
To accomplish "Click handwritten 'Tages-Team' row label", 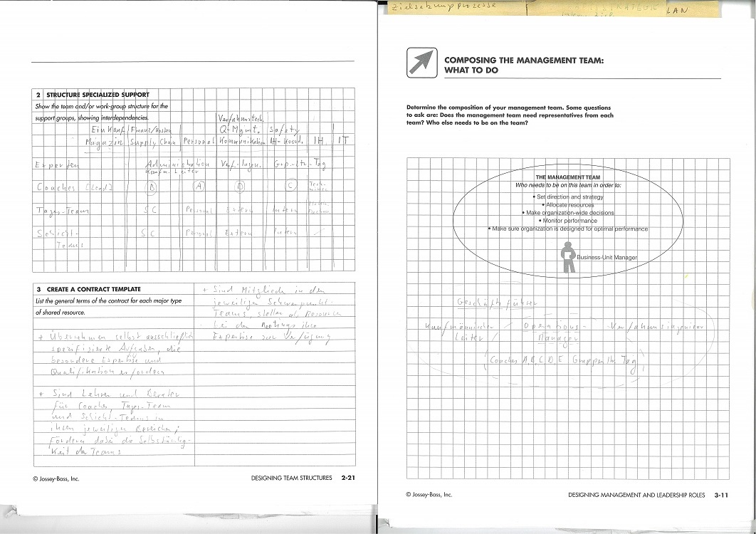I will click(x=62, y=210).
